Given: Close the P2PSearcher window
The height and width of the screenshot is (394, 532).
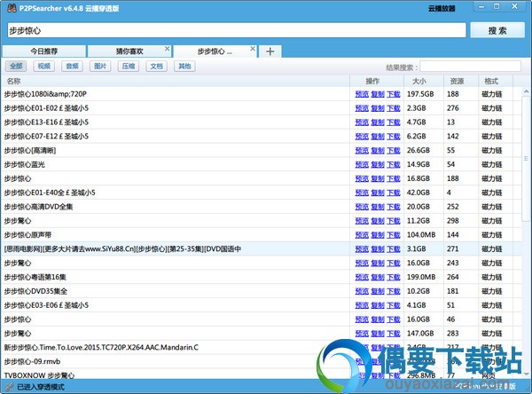Looking at the screenshot, I should (x=514, y=7).
